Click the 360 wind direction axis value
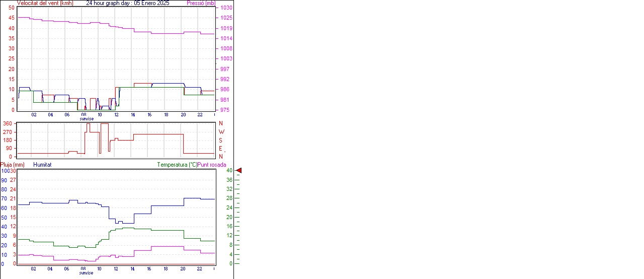The image size is (644, 279). (x=8, y=123)
